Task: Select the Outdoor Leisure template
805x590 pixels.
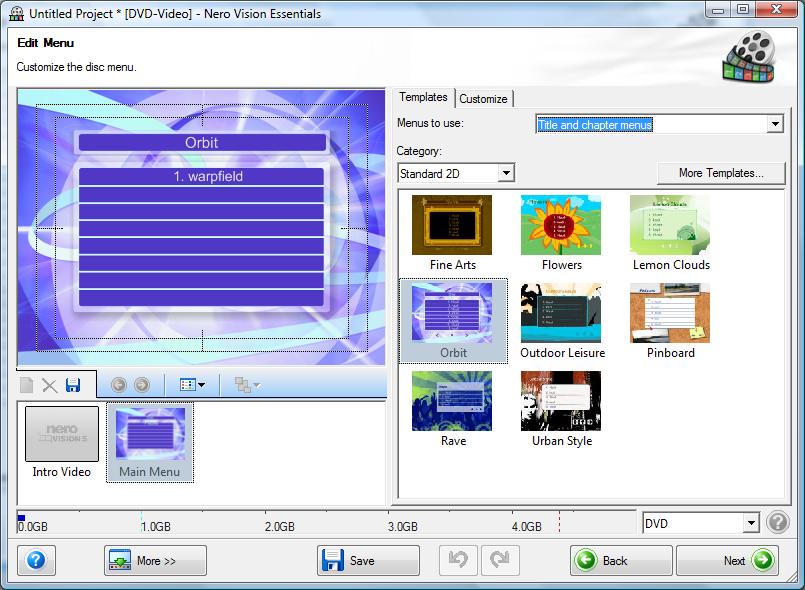Action: [x=562, y=321]
